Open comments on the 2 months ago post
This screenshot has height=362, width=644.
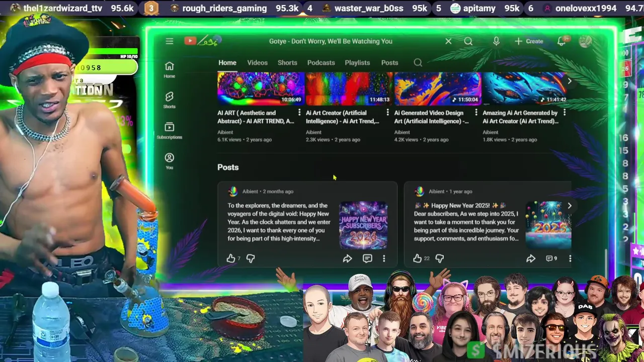(x=367, y=258)
